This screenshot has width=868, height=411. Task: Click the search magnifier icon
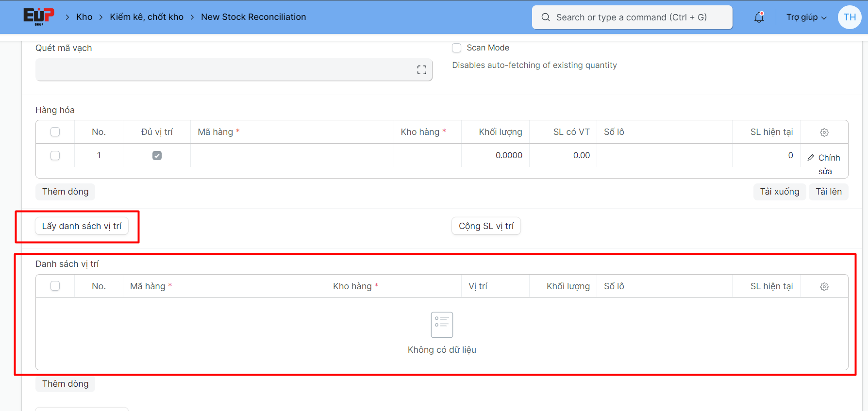546,17
